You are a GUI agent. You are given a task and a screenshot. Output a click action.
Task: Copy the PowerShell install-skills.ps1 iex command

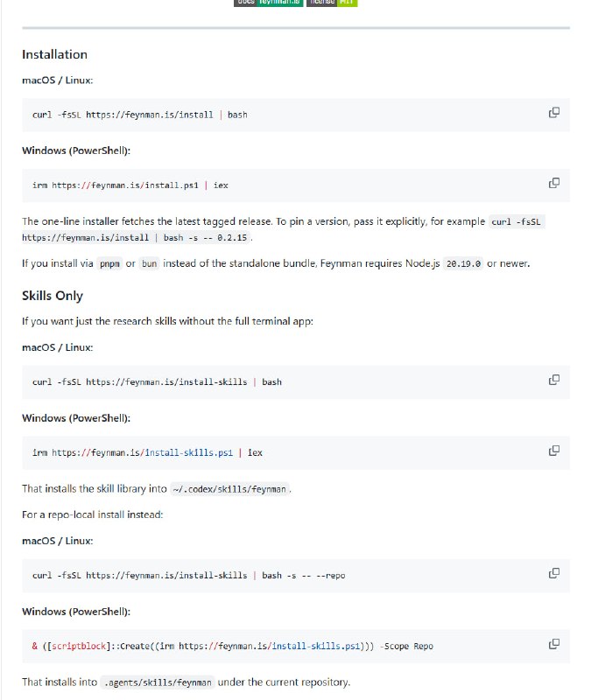(553, 450)
